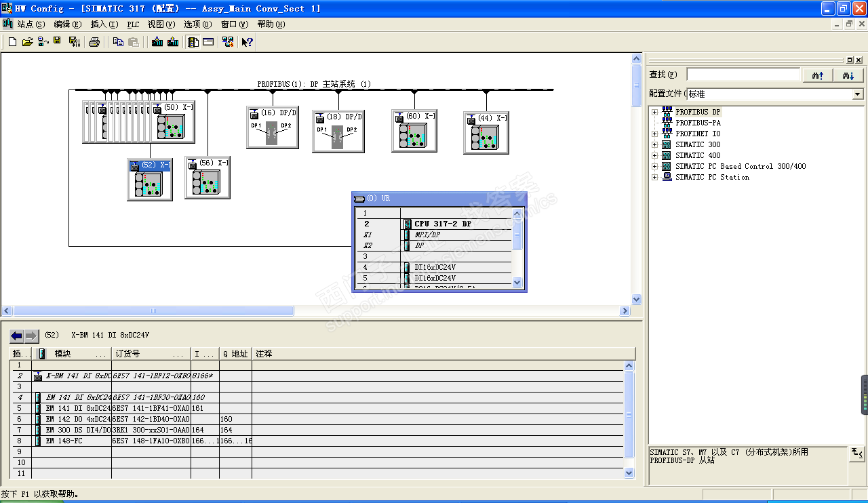
Task: Open the 站点(S) menu
Action: 31,24
